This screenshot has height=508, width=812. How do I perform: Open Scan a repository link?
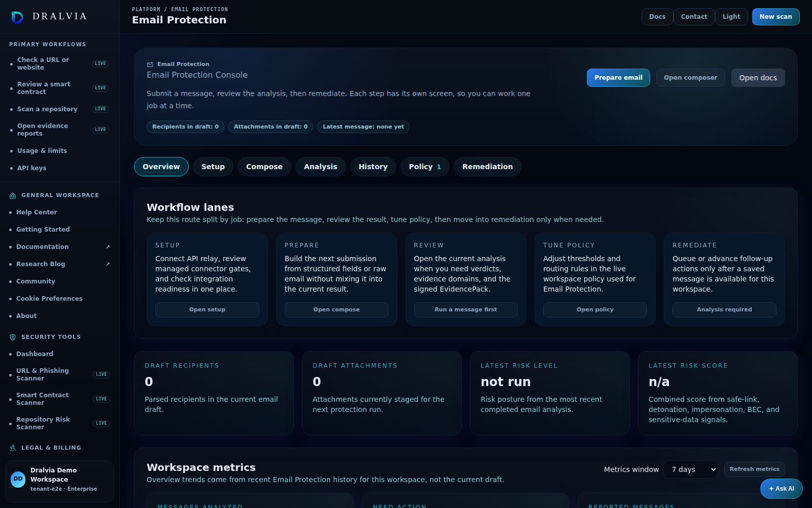(x=59, y=109)
